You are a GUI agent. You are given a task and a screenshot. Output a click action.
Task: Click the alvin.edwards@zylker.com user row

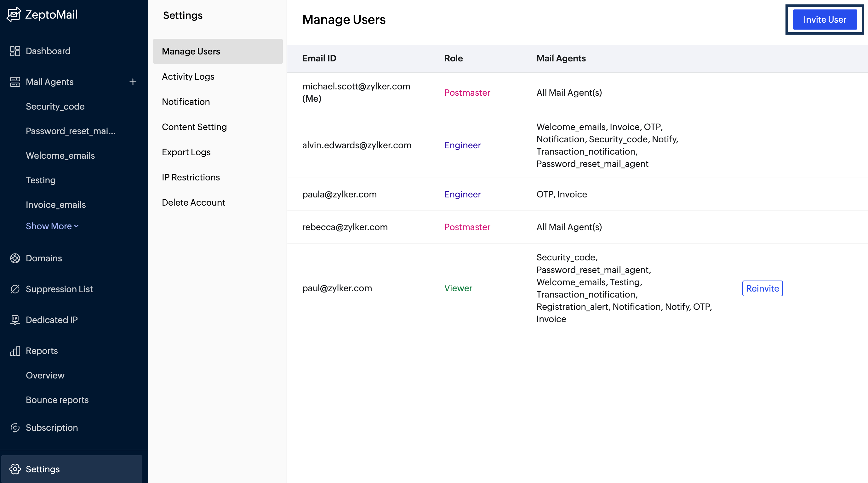click(357, 145)
